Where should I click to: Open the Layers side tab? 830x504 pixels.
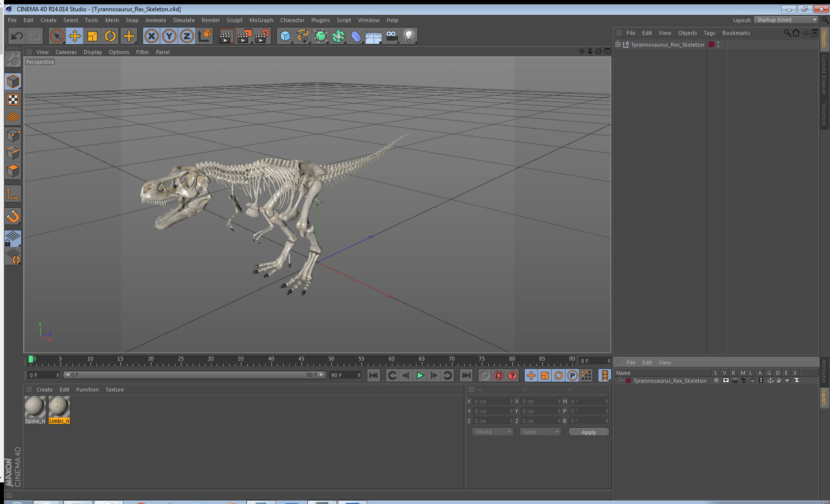pyautogui.click(x=824, y=397)
